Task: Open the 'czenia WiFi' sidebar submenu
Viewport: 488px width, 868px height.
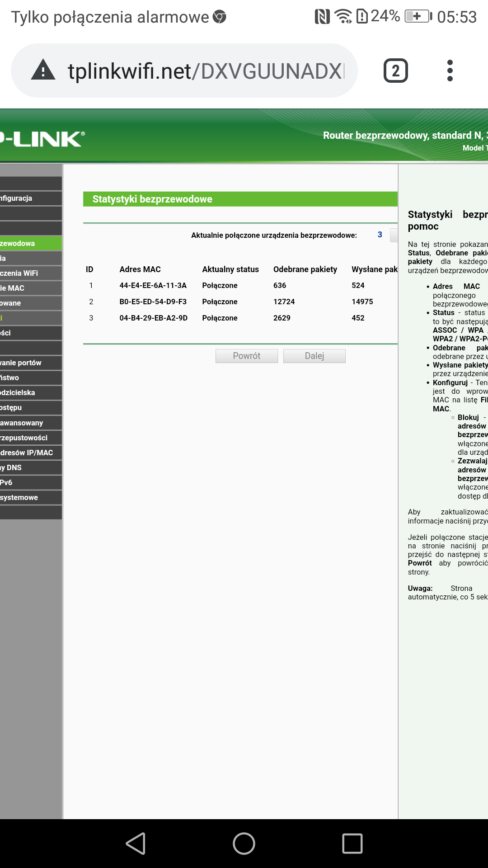Action: (x=31, y=273)
